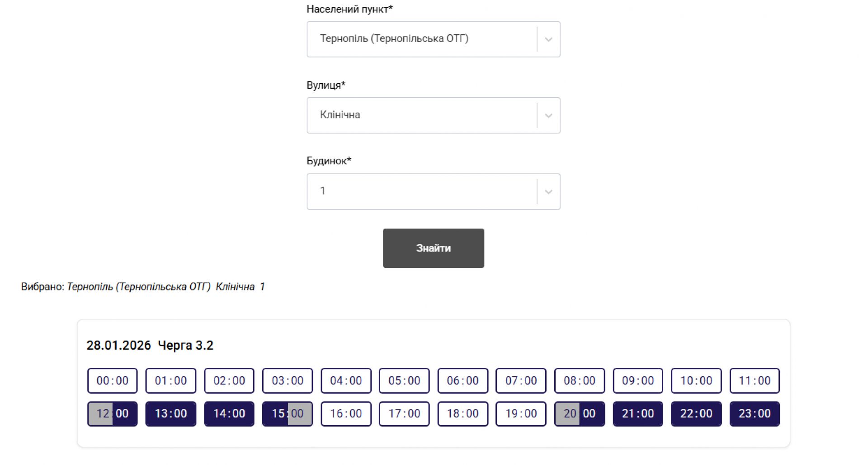Screen dimensions: 868x465
Task: Select the half-shaded 12:00 slot
Action: [x=112, y=413]
